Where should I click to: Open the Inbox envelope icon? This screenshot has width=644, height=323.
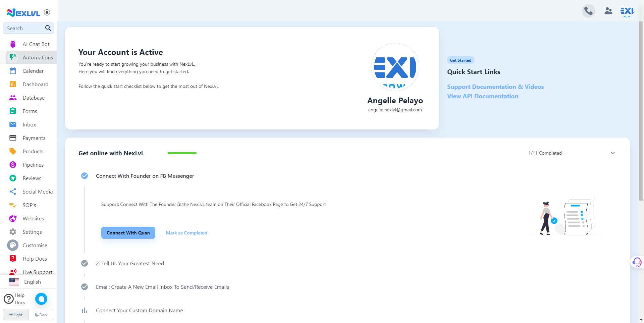point(13,124)
